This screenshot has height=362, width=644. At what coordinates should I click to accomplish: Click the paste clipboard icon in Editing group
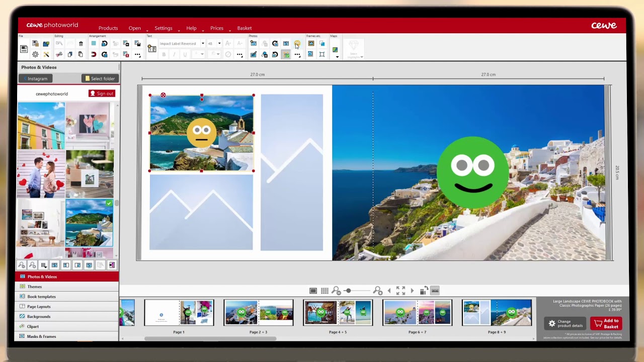[x=80, y=54]
